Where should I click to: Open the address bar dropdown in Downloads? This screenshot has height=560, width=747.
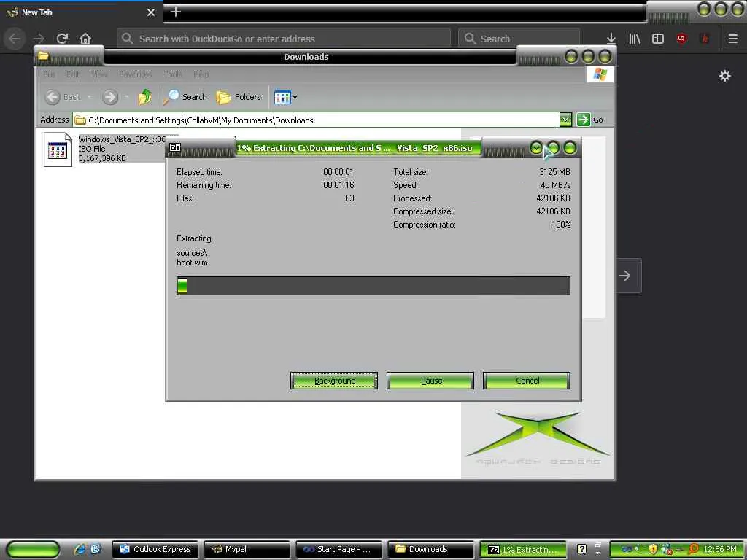tap(565, 120)
